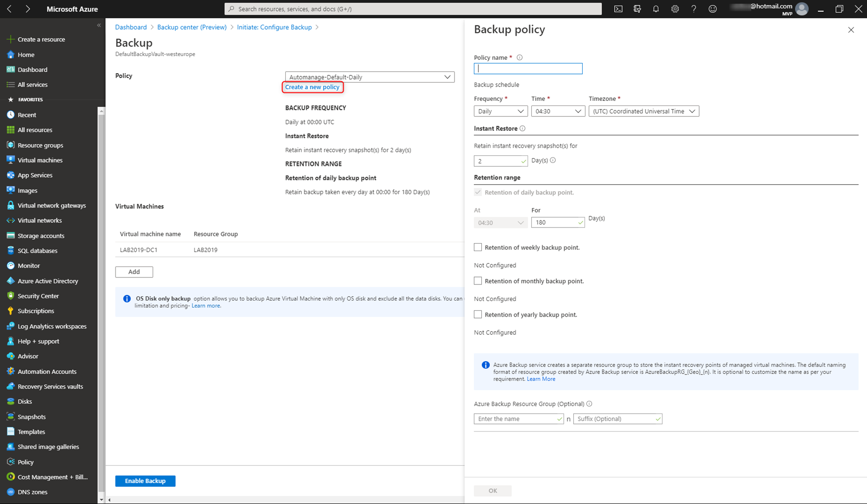Click the Subscriptions key icon
867x504 pixels.
[10, 311]
